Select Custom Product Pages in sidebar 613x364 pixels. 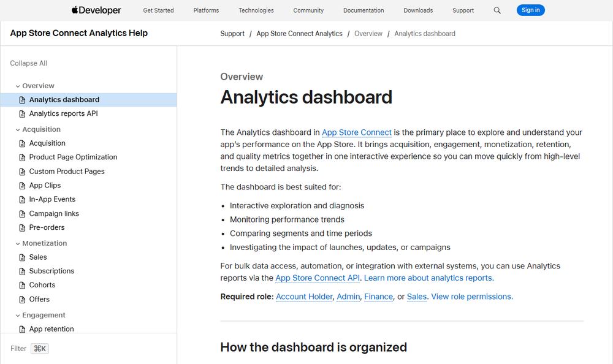[67, 171]
